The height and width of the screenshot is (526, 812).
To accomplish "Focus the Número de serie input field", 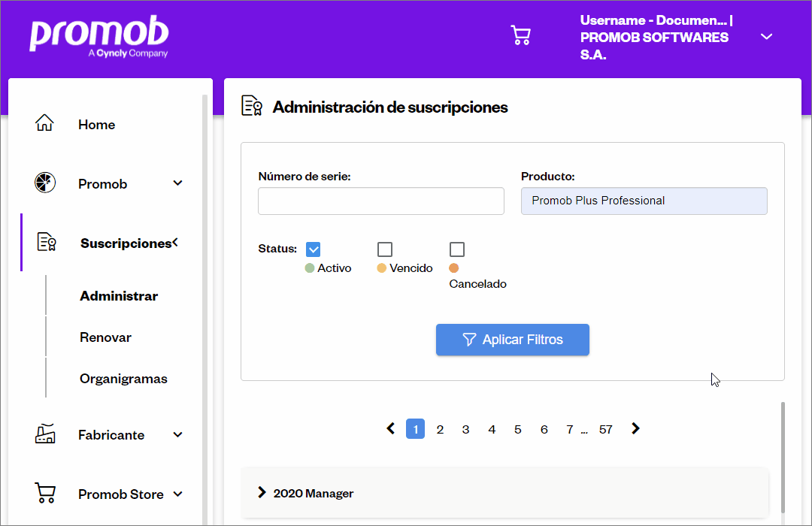I will click(381, 201).
